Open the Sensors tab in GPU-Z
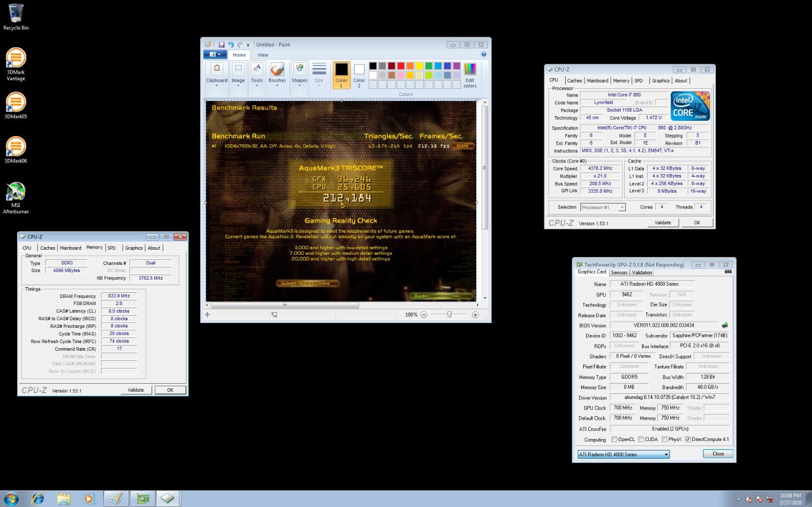The image size is (812, 507). click(x=619, y=273)
